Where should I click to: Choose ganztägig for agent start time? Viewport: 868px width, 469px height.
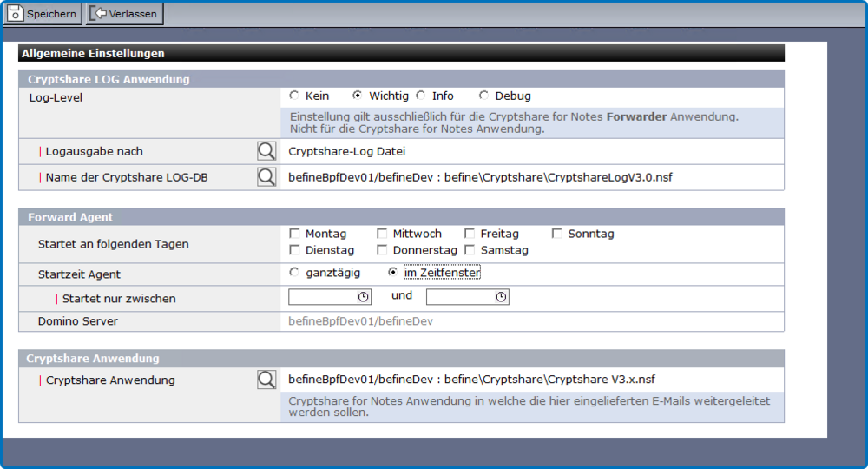294,272
